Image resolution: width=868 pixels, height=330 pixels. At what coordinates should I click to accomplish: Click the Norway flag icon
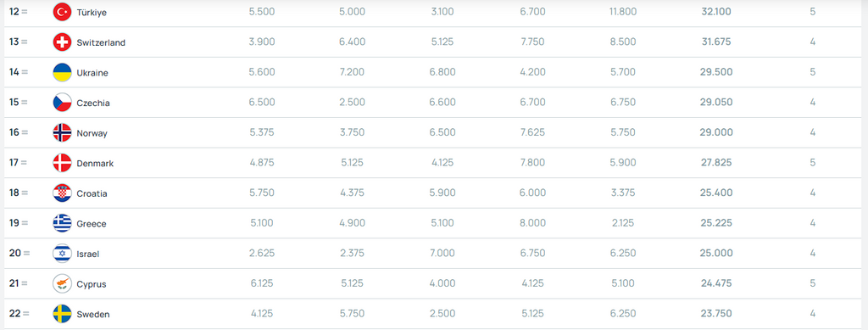coord(62,133)
